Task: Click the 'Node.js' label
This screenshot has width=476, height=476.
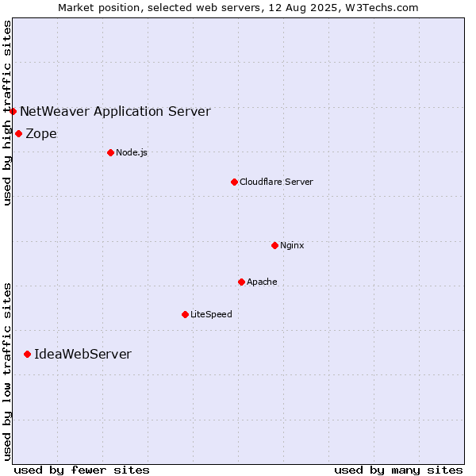Action: 132,152
